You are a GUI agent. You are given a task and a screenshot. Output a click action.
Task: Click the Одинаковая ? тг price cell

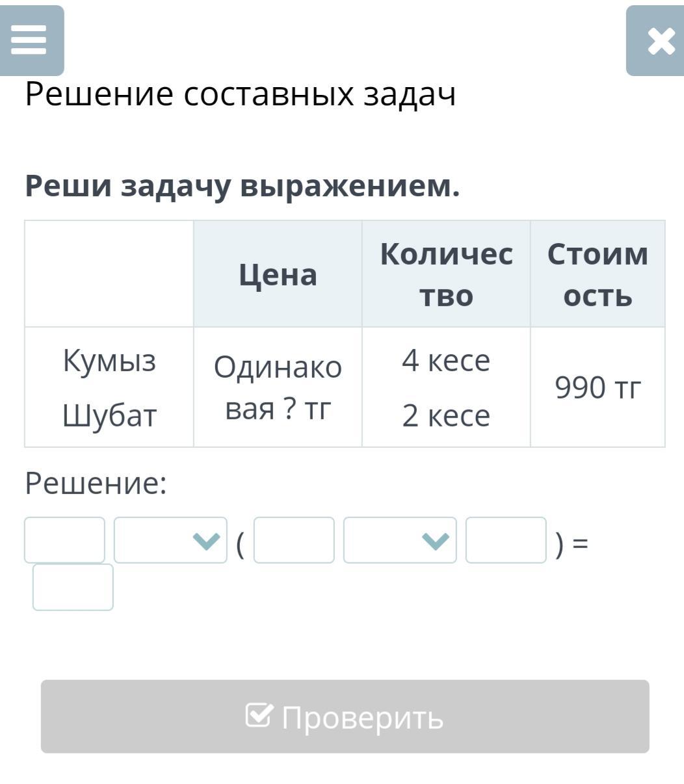278,387
